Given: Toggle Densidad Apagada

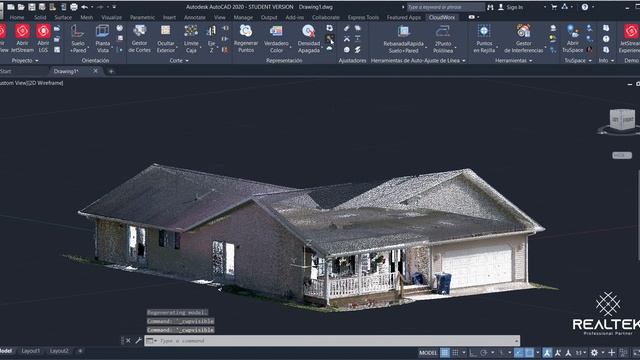Looking at the screenshot, I should pyautogui.click(x=309, y=38).
